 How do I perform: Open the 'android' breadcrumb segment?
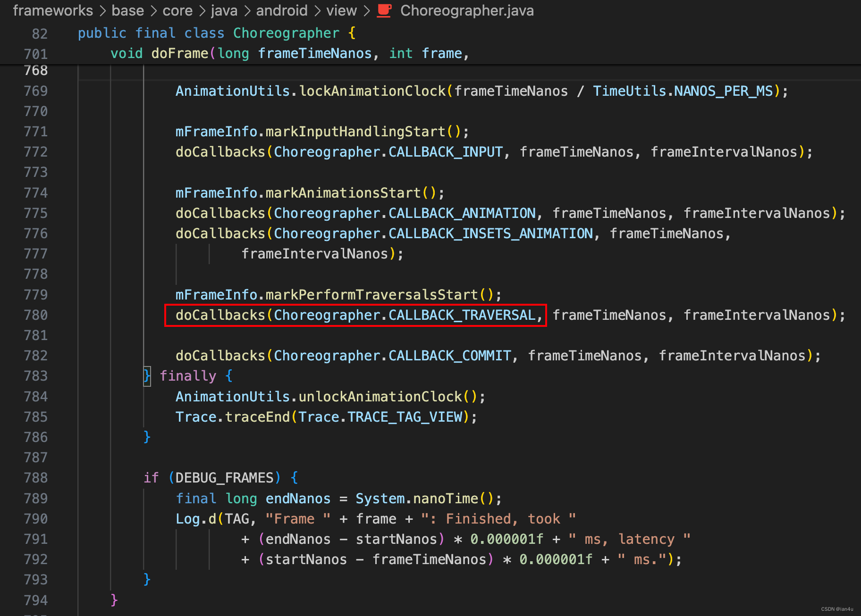tap(282, 10)
